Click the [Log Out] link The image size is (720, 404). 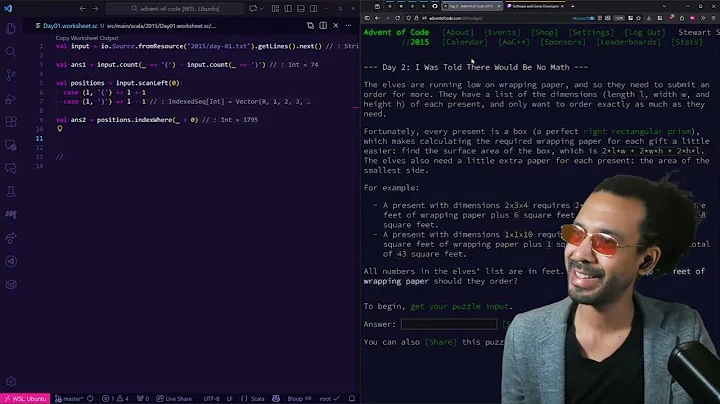[645, 32]
